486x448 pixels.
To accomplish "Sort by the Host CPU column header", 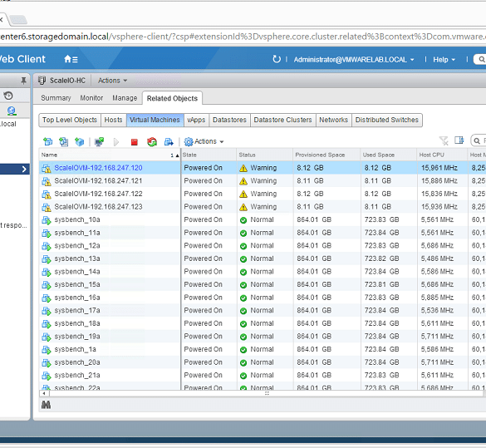I will [x=442, y=155].
